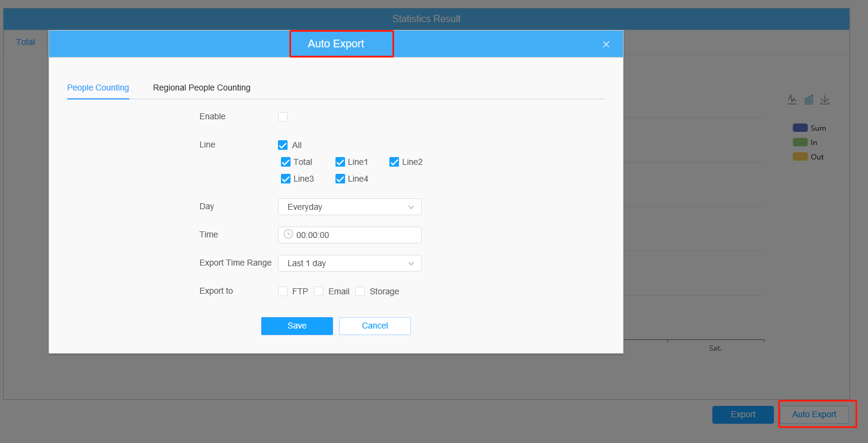
Task: Toggle the Line1 checkbox
Action: point(340,162)
